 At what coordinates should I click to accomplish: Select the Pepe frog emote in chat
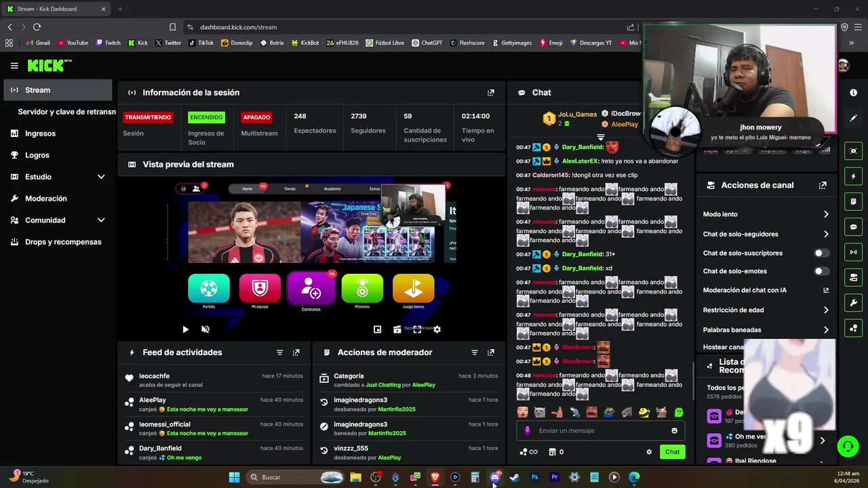[x=609, y=412]
